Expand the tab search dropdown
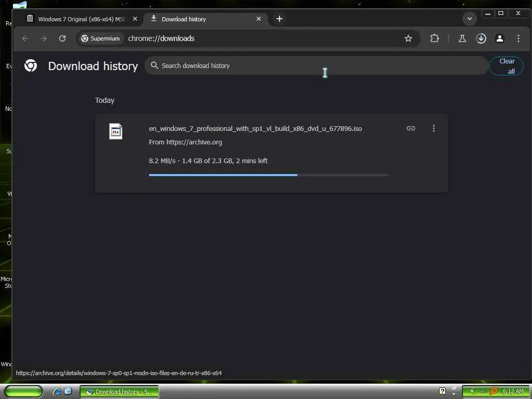 470,19
